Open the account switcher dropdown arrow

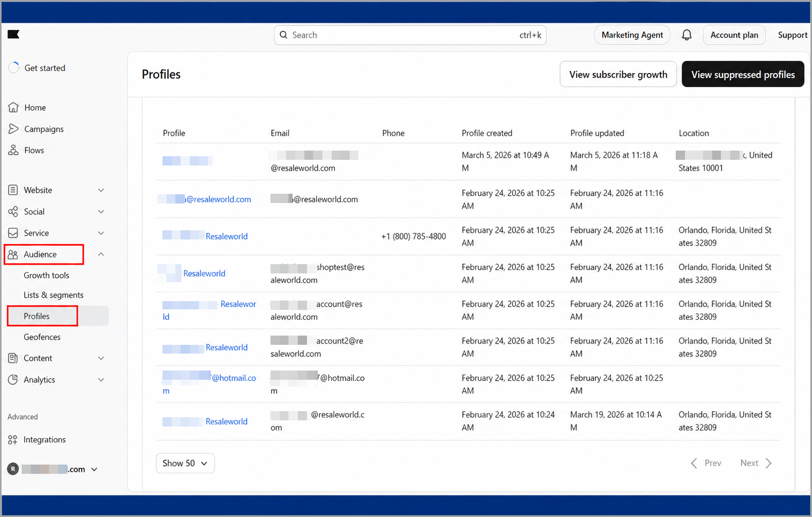[x=94, y=469]
